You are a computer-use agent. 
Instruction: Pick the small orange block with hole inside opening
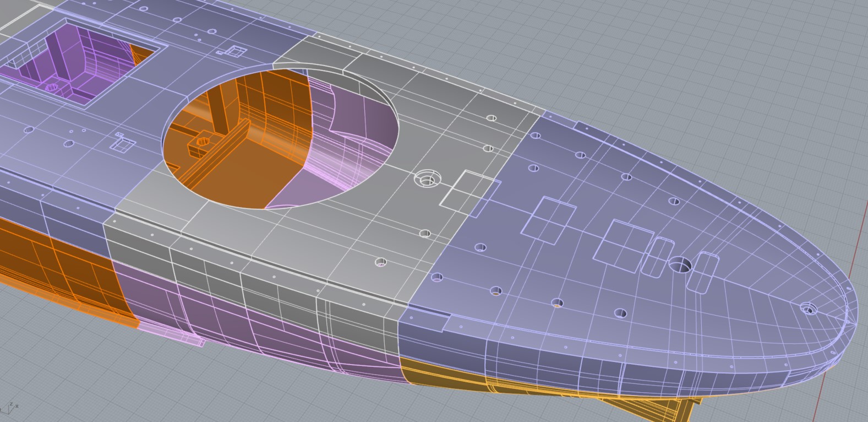[x=199, y=145]
